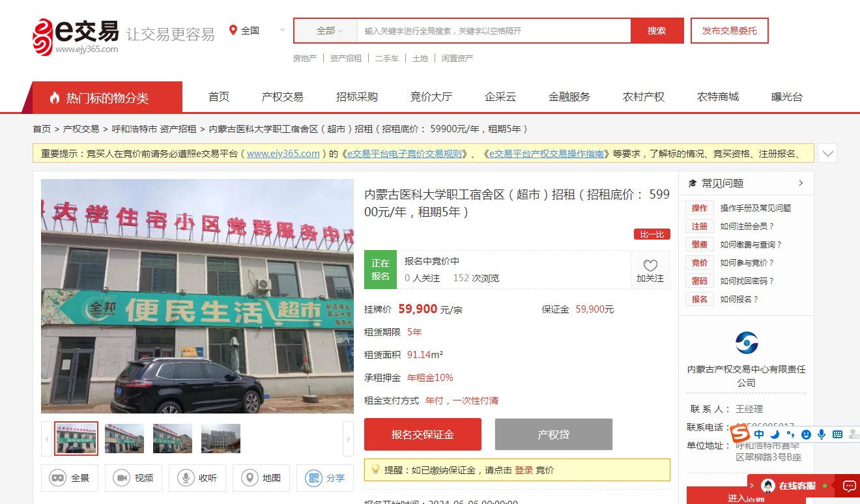Click the 报名交保证金 button
Viewport: 860px width, 504px height.
(423, 434)
